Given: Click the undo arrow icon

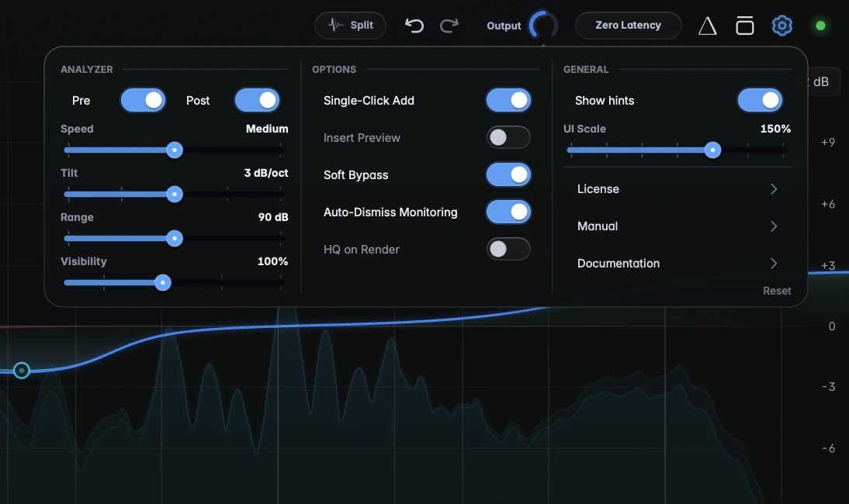Looking at the screenshot, I should coord(414,26).
